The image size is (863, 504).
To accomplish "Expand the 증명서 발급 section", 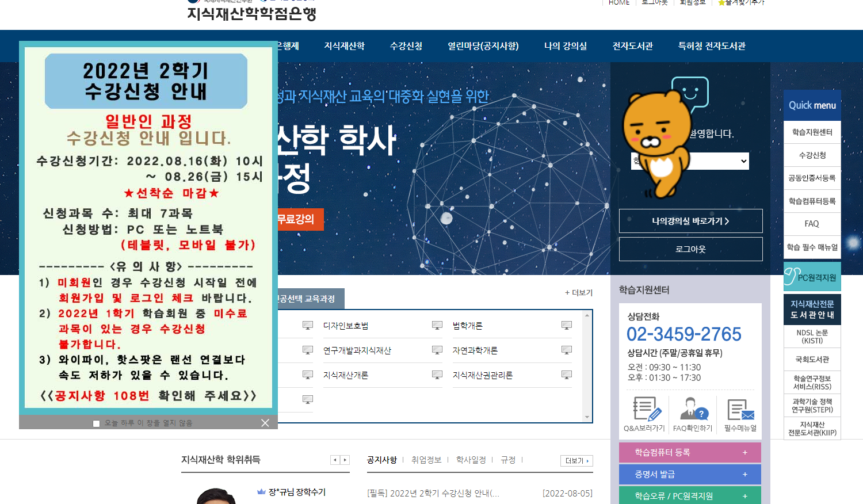I will pos(689,474).
